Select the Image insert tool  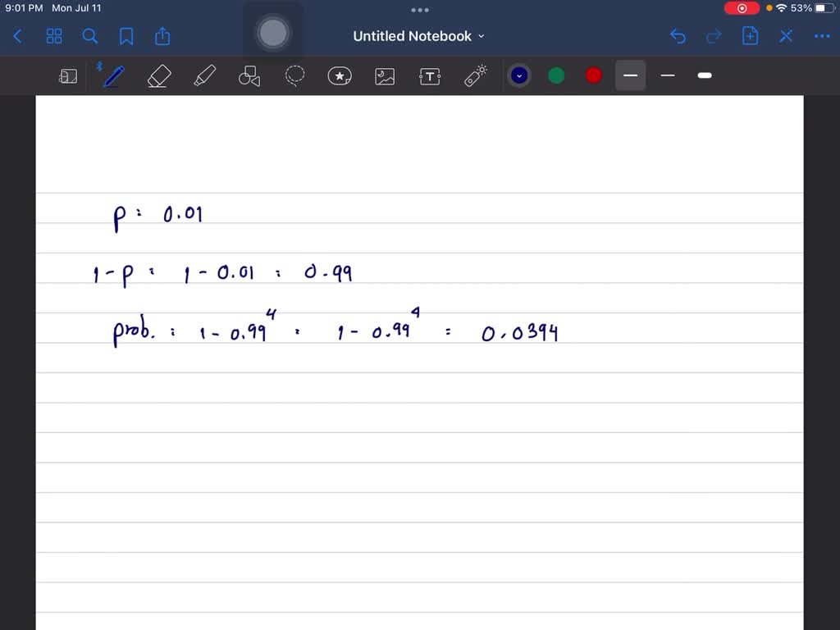tap(385, 76)
